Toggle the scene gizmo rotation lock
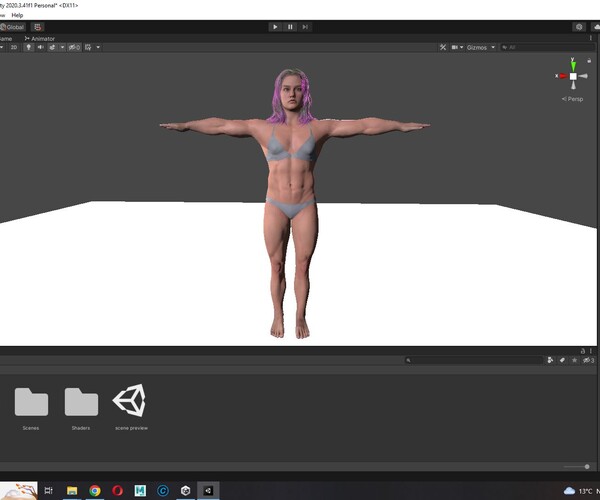 click(589, 60)
